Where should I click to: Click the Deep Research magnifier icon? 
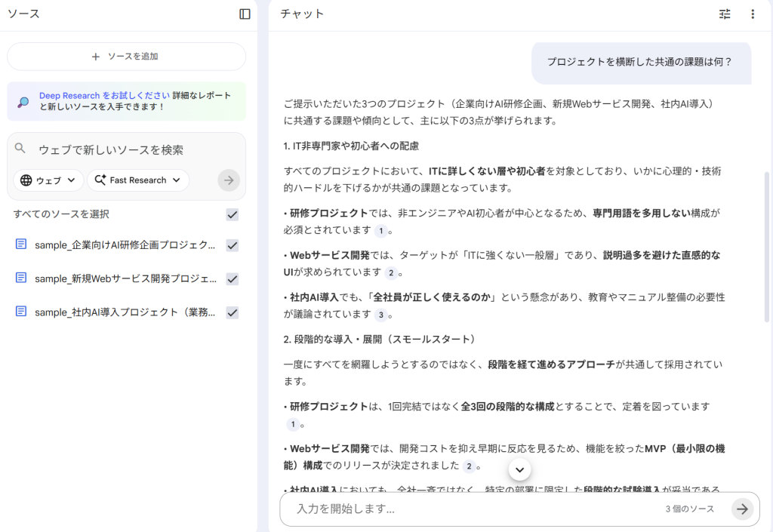coord(23,102)
